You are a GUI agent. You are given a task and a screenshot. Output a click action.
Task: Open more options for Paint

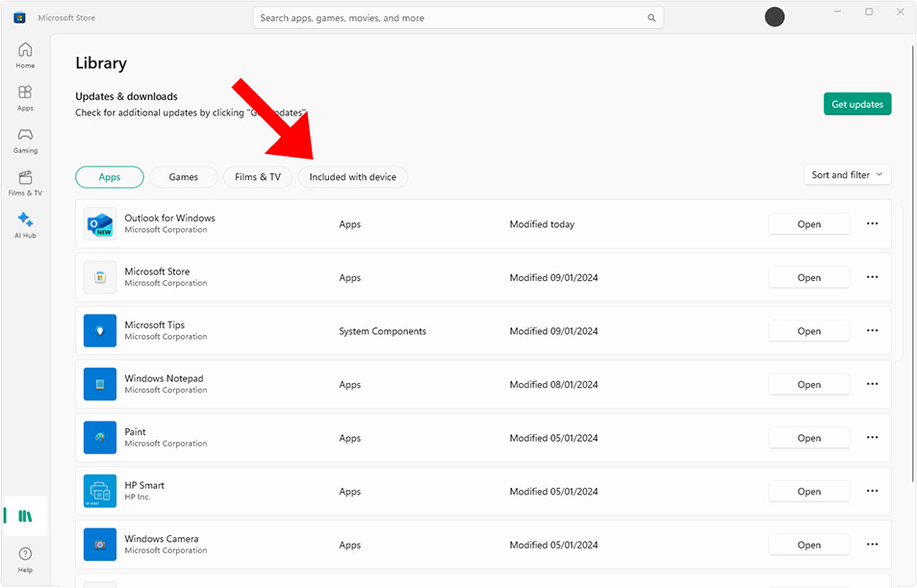(872, 438)
